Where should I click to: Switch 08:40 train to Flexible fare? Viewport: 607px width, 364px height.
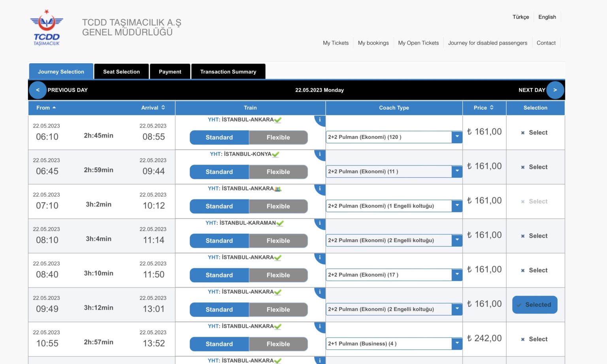278,275
